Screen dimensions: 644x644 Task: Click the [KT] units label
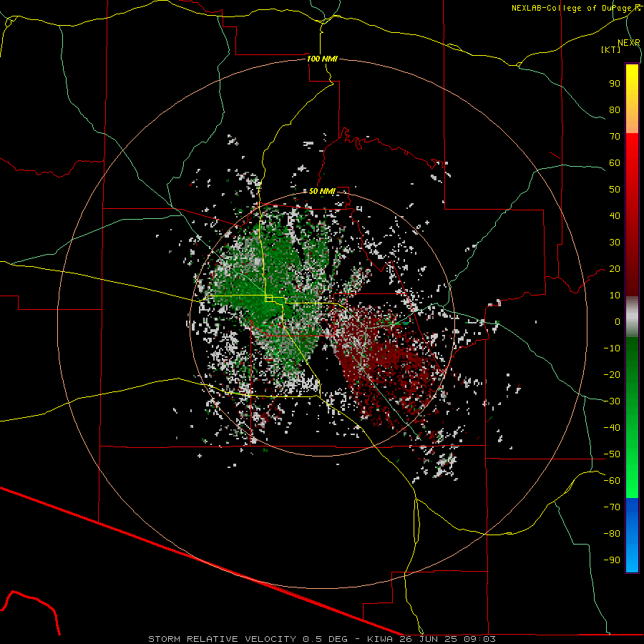(611, 49)
